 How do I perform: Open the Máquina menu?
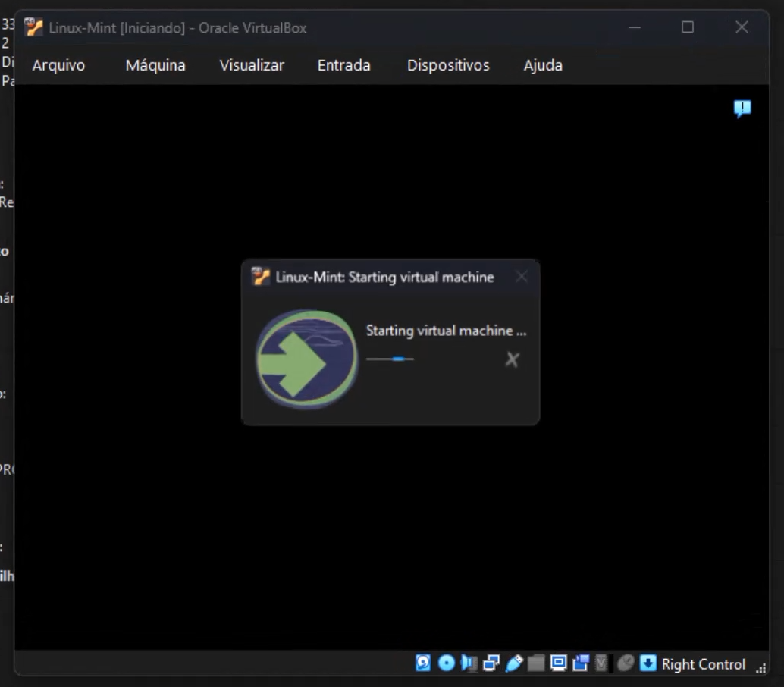(x=155, y=65)
